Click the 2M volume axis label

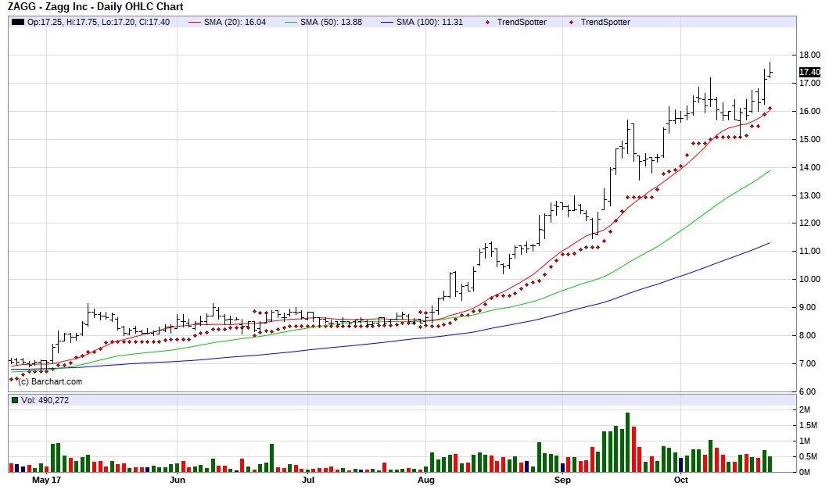point(805,410)
